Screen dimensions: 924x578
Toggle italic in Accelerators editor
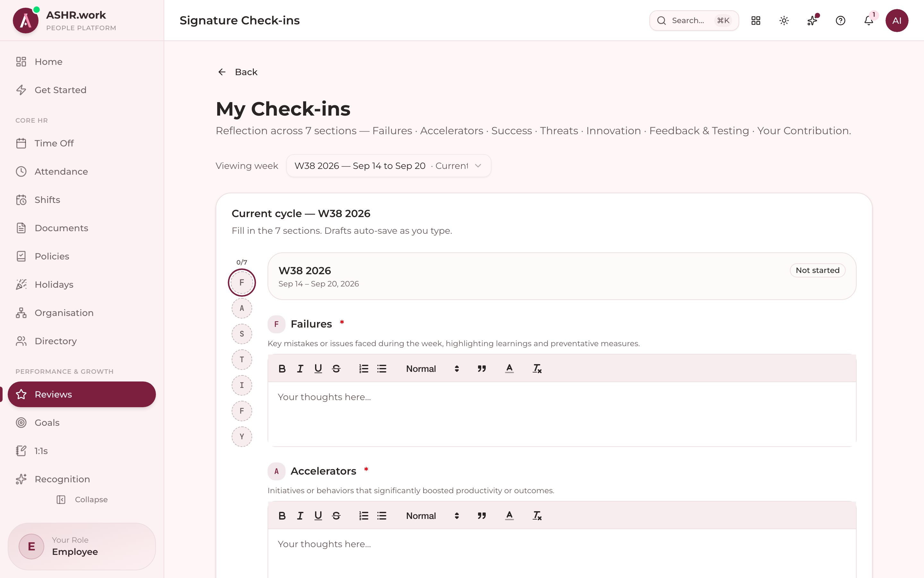tap(300, 516)
